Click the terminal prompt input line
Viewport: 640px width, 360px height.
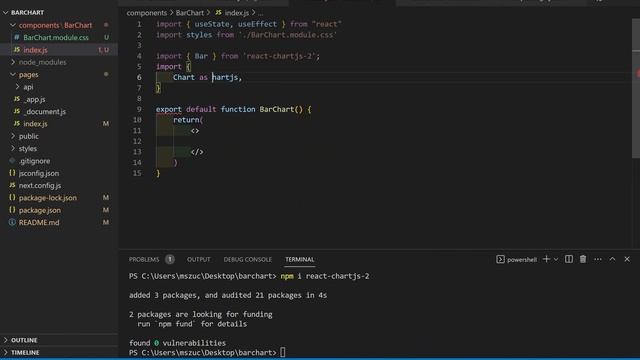207,352
